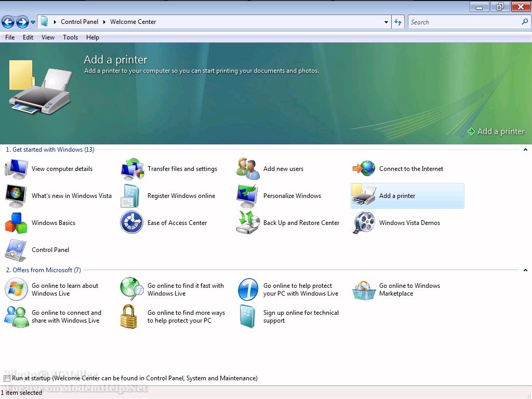Click the 'Windows Basics' label
The height and width of the screenshot is (399, 532).
pyautogui.click(x=54, y=223)
